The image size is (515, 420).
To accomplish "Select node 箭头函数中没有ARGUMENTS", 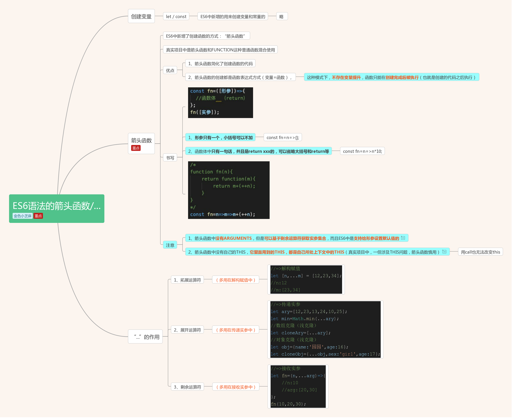I will (x=299, y=240).
